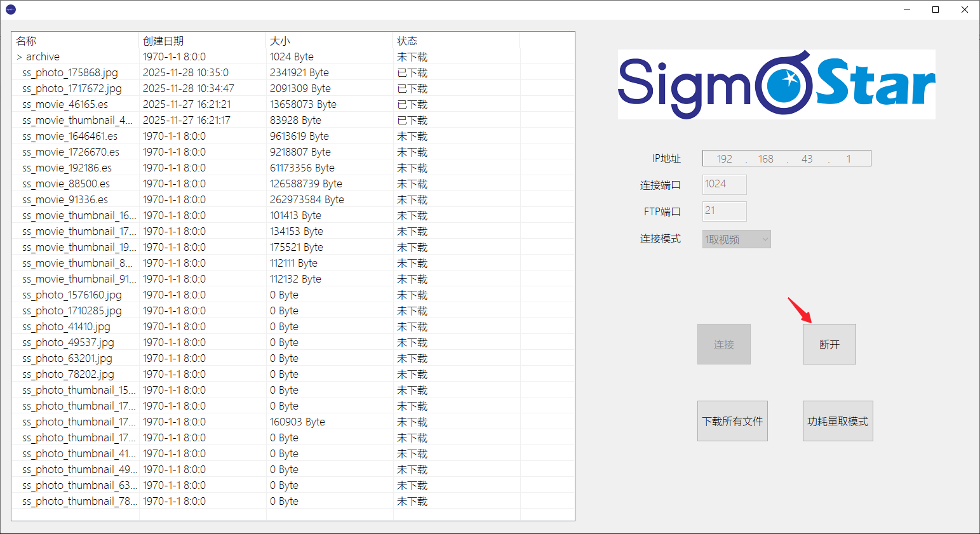Click the app icon in title bar

point(10,10)
